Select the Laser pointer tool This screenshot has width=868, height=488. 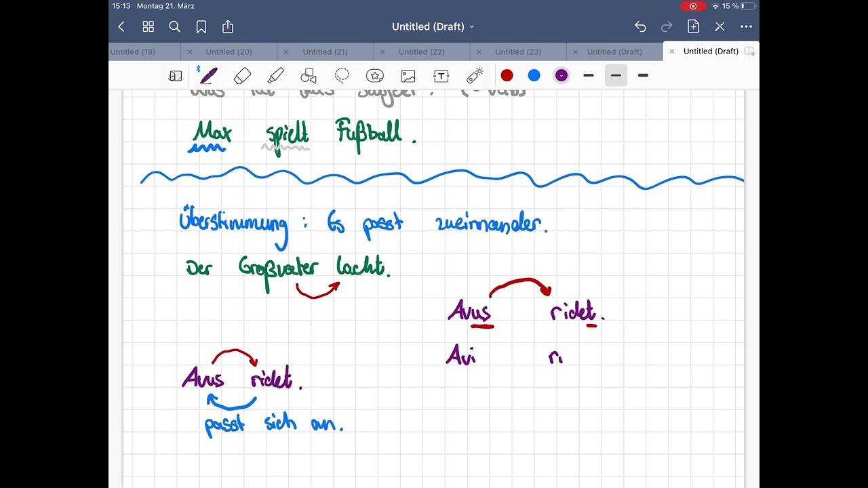[475, 75]
